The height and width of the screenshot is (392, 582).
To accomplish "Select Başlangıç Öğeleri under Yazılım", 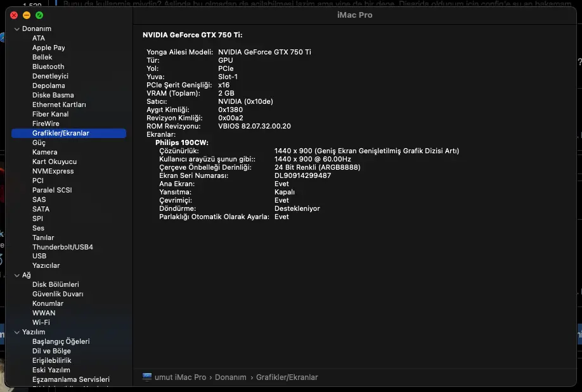I will pyautogui.click(x=61, y=341).
